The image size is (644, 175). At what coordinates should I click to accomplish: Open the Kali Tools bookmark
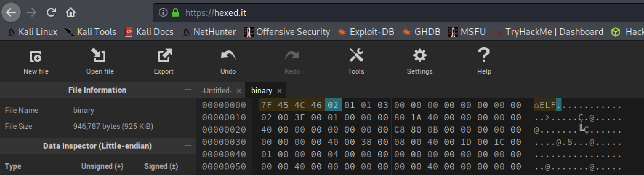[x=91, y=32]
